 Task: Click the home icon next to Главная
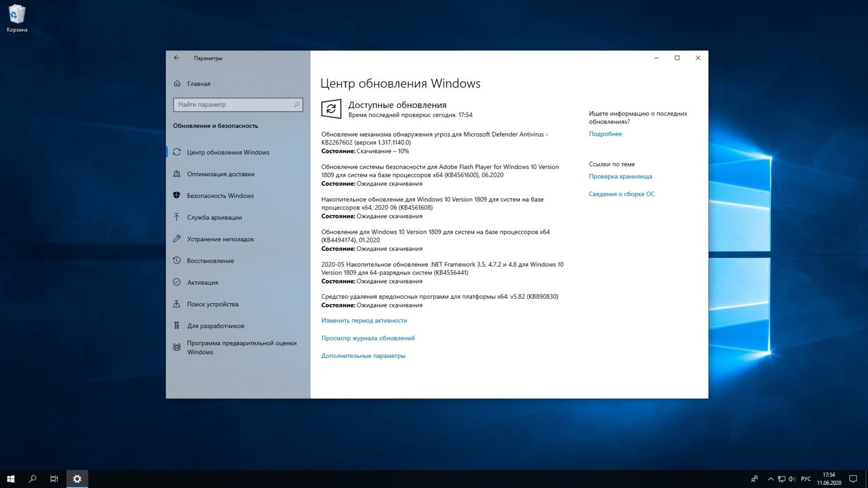(177, 84)
